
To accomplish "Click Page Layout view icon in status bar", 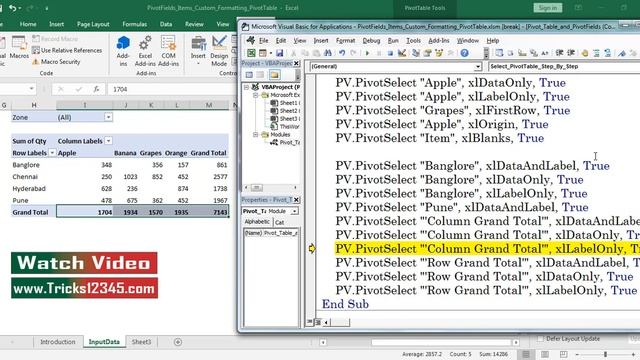I will coord(545,354).
